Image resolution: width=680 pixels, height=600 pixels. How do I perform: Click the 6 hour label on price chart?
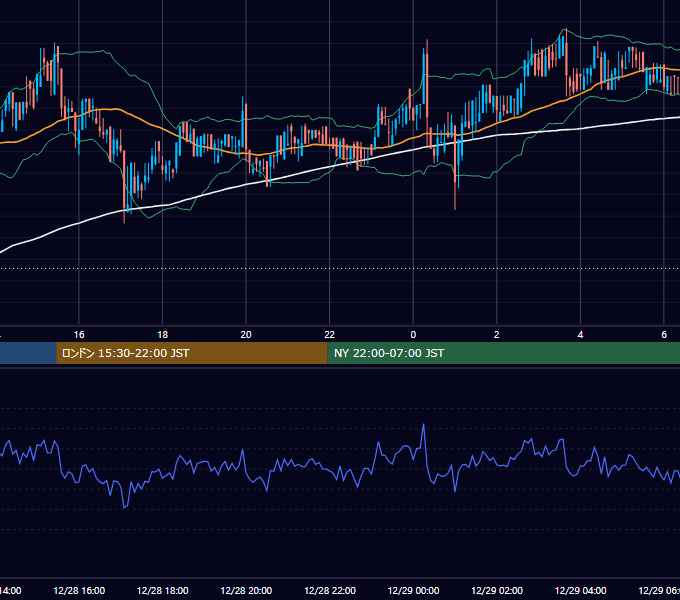(x=664, y=335)
